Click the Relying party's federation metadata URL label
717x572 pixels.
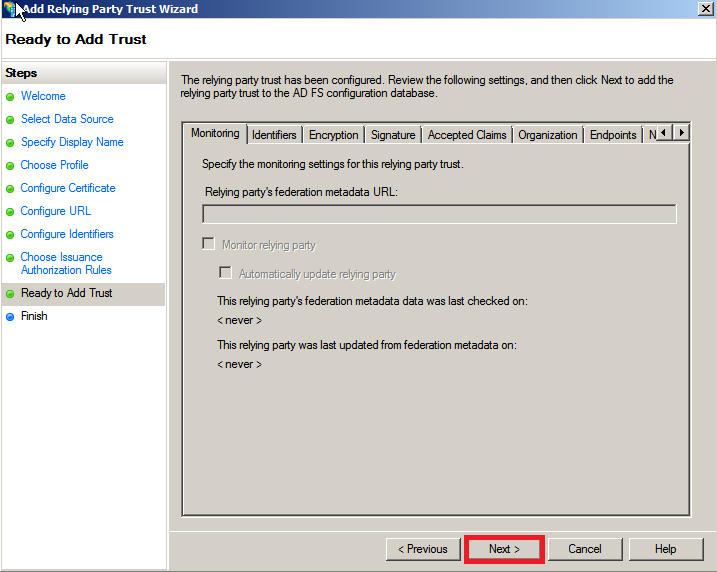301,192
